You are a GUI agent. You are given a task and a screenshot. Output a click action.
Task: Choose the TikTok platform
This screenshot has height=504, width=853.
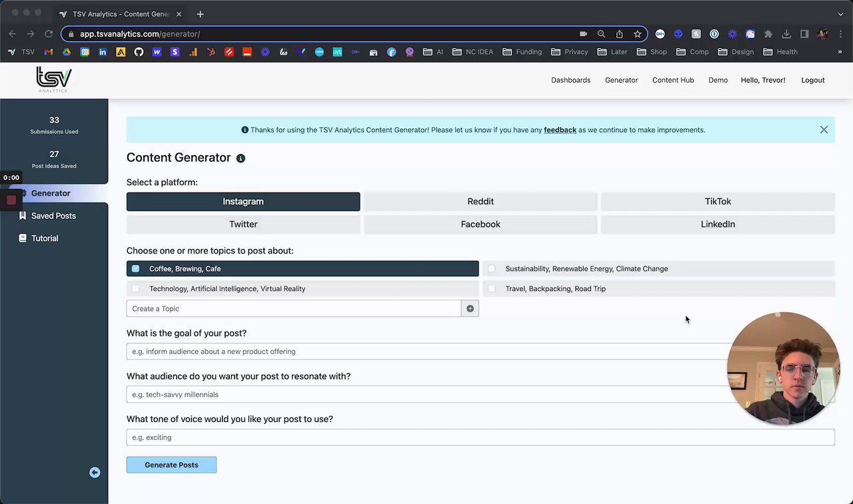718,202
